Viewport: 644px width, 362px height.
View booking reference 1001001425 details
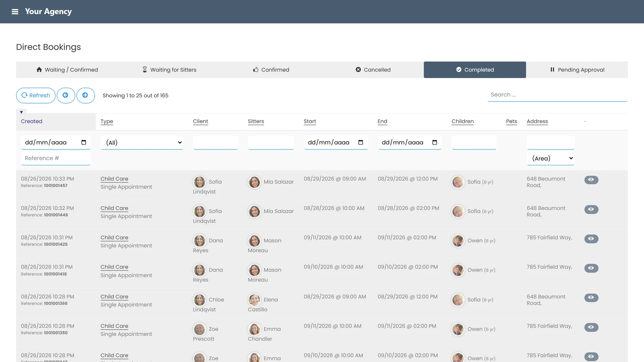[591, 239]
